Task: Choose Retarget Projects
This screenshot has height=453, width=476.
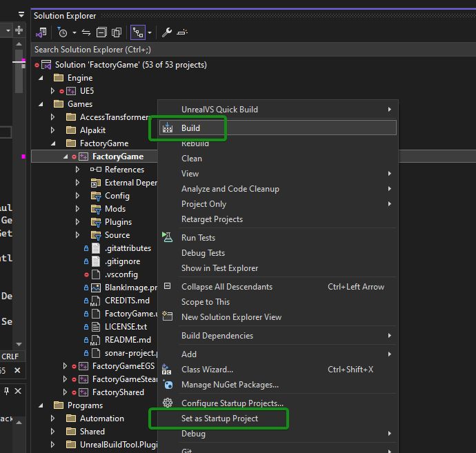Action: pyautogui.click(x=278, y=219)
